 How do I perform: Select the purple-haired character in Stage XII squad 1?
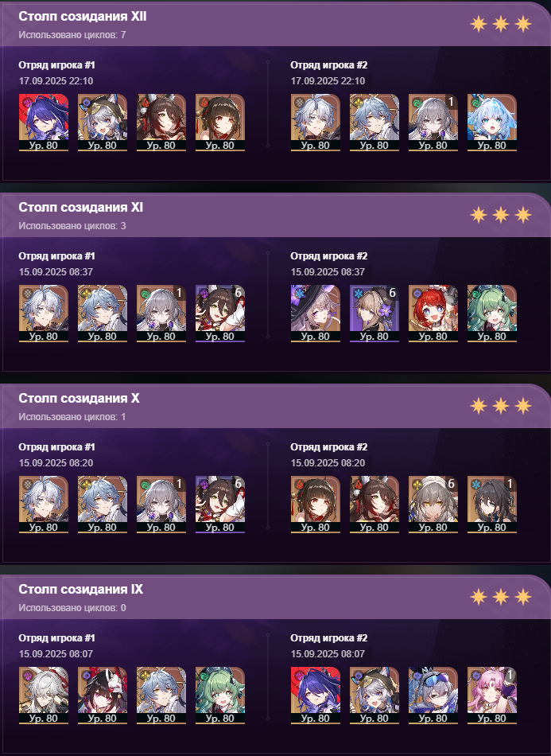(x=44, y=123)
